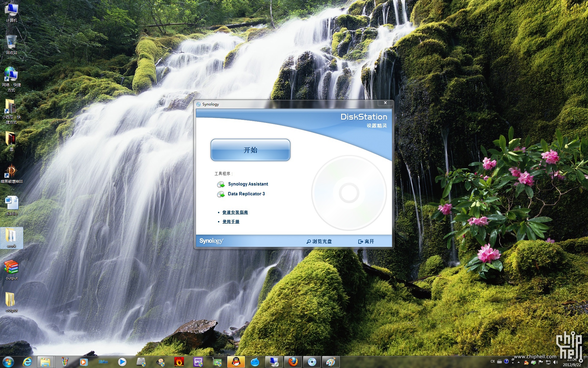This screenshot has width=588, height=368.
Task: Launch the SV Auto program from taskbar
Action: (103, 362)
